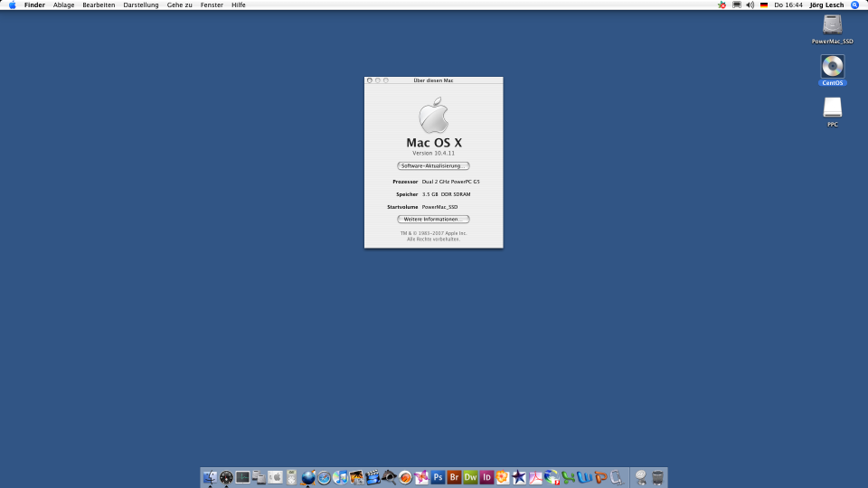Launch iMovie clapperboard icon

point(373,477)
